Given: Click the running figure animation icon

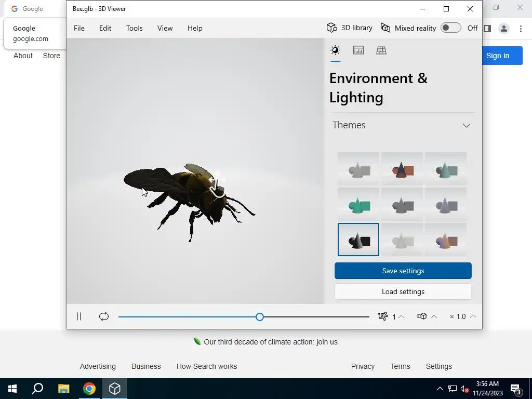Looking at the screenshot, I should (x=383, y=316).
